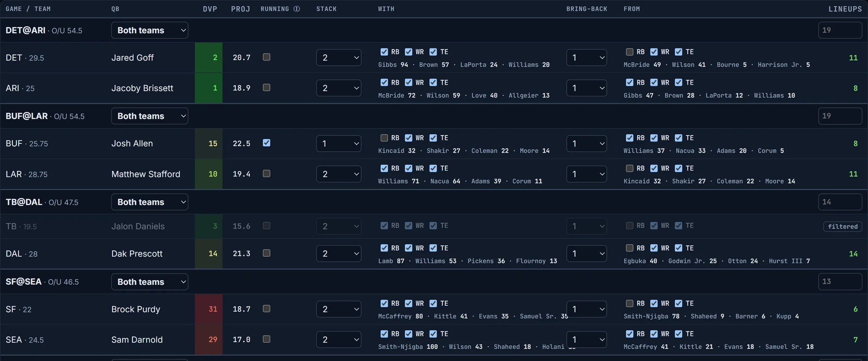Open the stack size dropdown for Josh Allen
Viewport: 868px width, 361px height.
pyautogui.click(x=339, y=143)
